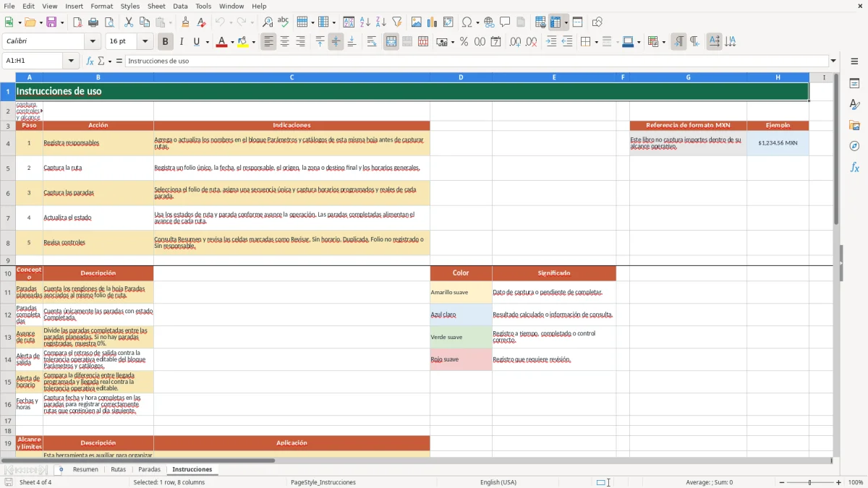Open the File menu
The width and height of the screenshot is (868, 488).
click(x=9, y=6)
